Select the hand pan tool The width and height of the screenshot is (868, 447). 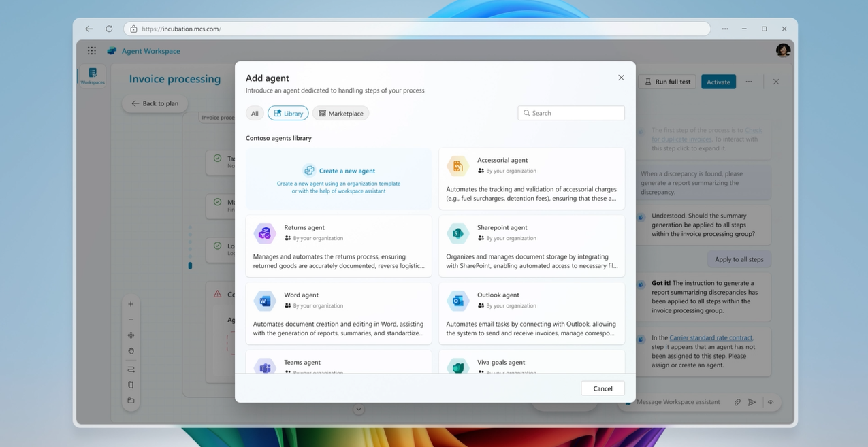(131, 351)
